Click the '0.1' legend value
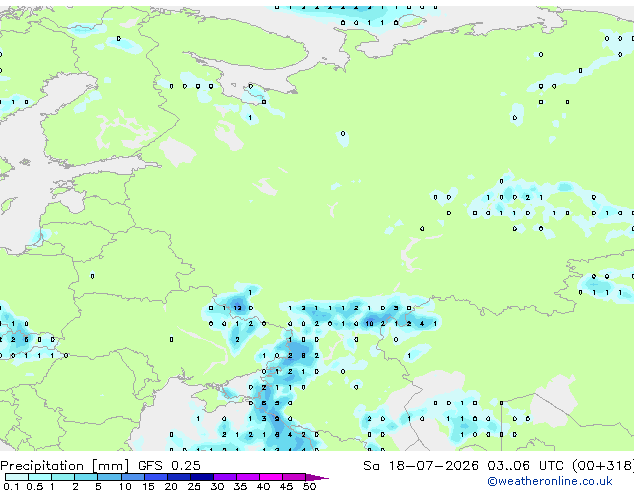The image size is (634, 490). tap(11, 486)
